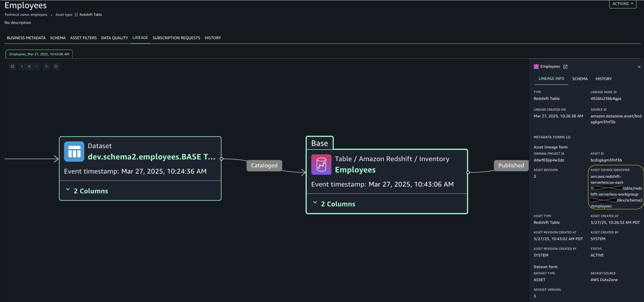Click the Base tab label on Employees node

click(x=320, y=143)
